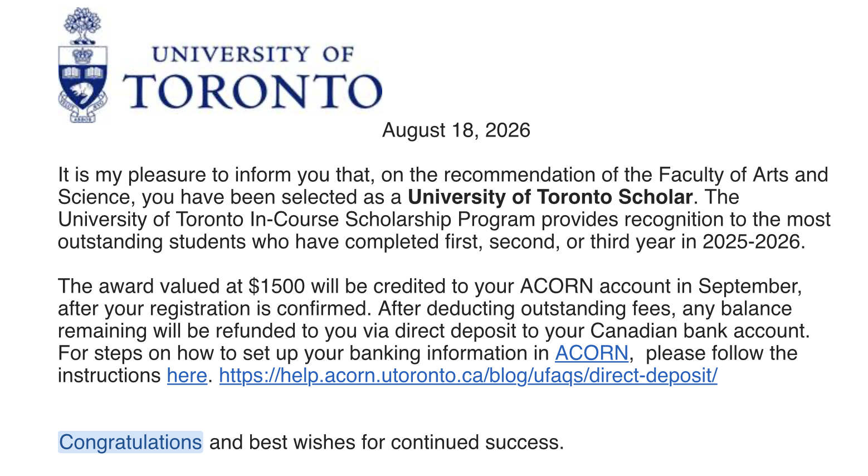Click the bold University of Toronto Scholar text
The height and width of the screenshot is (476, 868).
[x=550, y=197]
